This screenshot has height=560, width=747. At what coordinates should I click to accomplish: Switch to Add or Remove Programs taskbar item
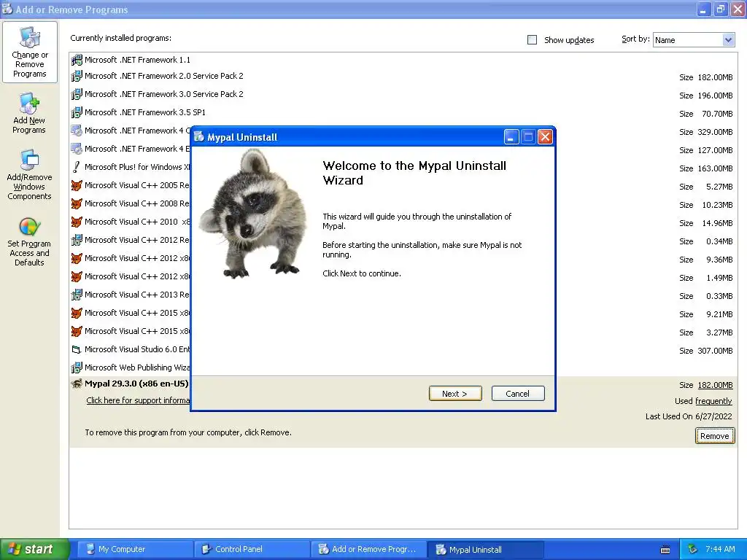[368, 549]
